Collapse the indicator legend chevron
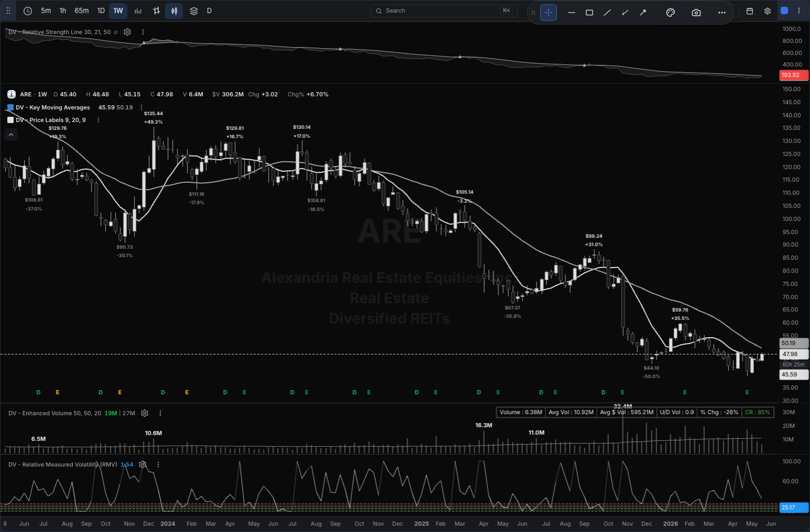This screenshot has height=532, width=810. point(11,135)
